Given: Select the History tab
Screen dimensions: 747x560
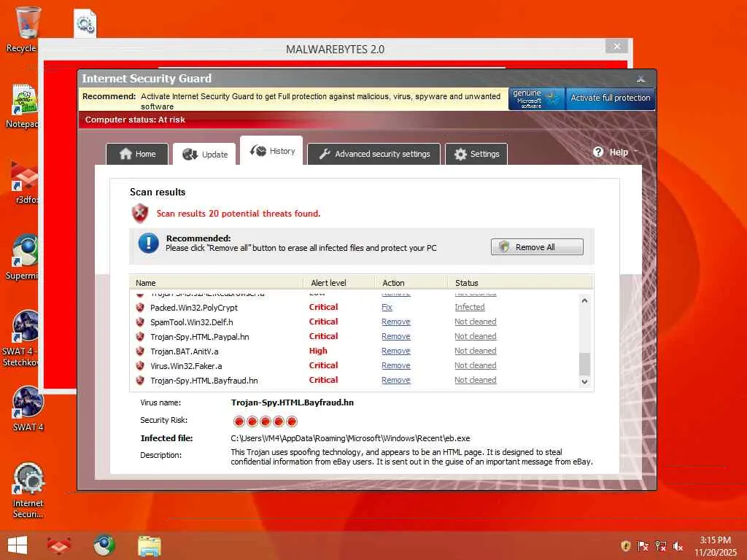Looking at the screenshot, I should click(x=271, y=151).
